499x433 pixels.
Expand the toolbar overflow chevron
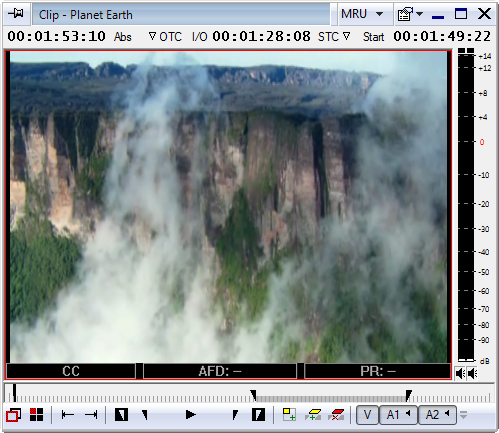pyautogui.click(x=463, y=415)
